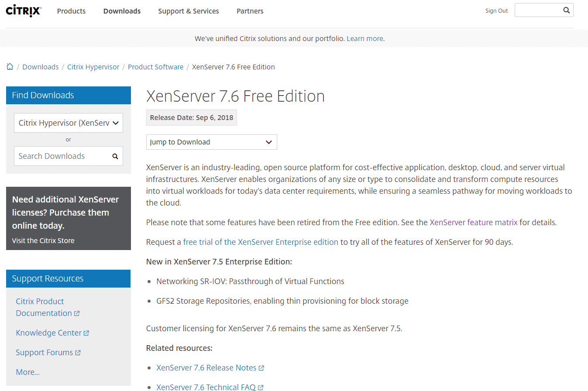Click the Support Resources panel header

click(x=69, y=278)
